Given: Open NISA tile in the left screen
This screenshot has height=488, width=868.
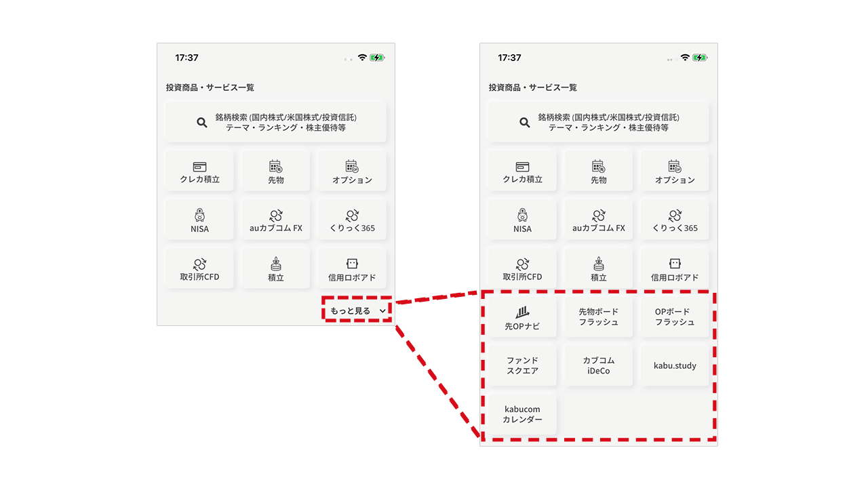Looking at the screenshot, I should (x=200, y=220).
